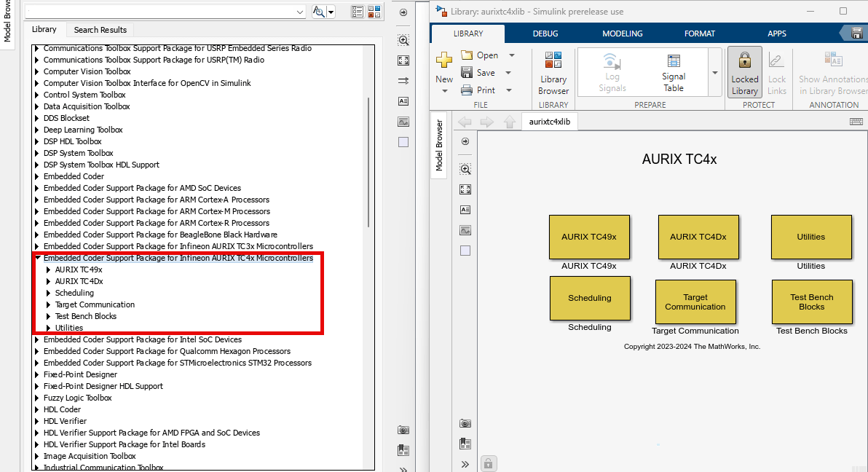Click Fit to View icon in left window palette
868x472 pixels.
[x=403, y=60]
